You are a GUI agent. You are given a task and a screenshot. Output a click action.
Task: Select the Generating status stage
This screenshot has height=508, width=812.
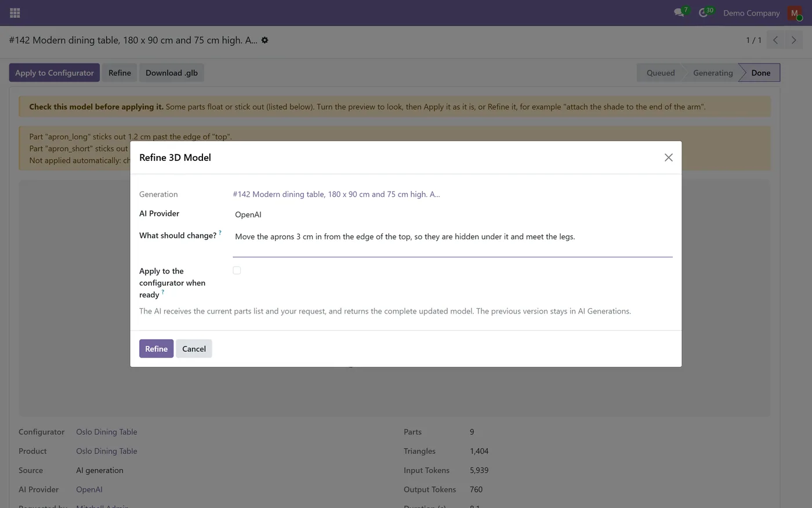point(712,73)
